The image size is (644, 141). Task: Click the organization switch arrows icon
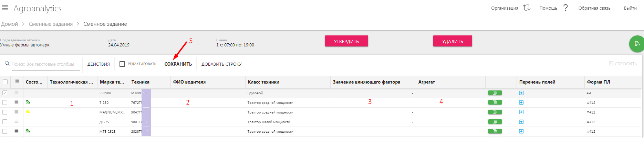tap(527, 8)
